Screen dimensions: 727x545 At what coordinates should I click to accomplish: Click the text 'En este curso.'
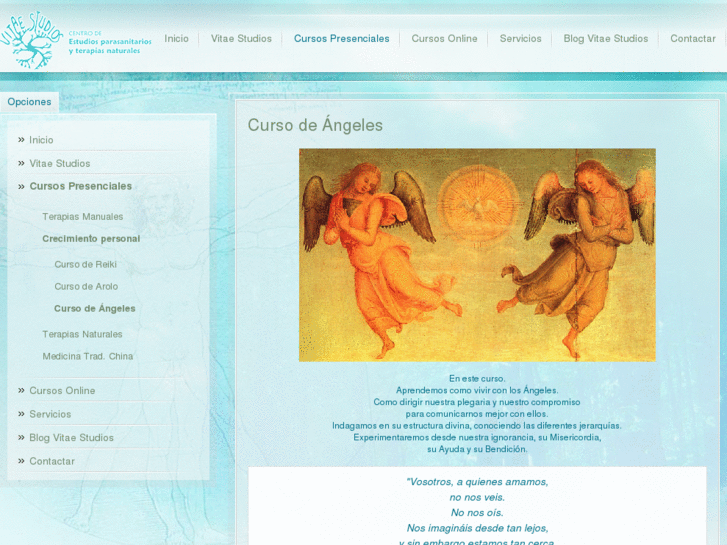click(x=477, y=378)
